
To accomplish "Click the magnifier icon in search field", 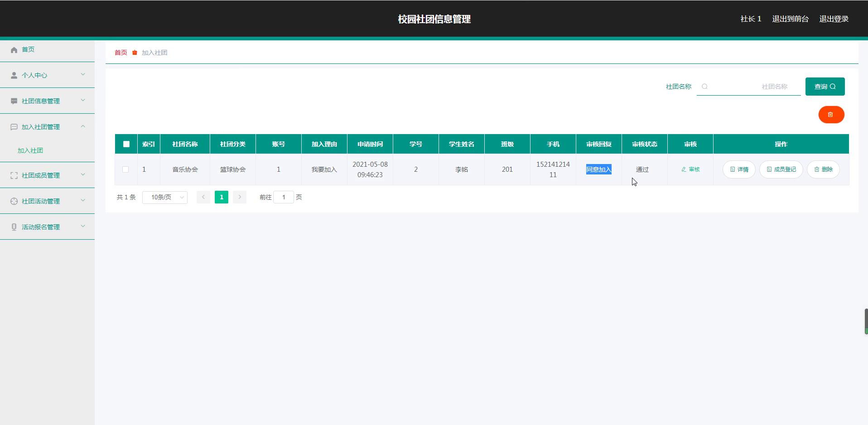I will tap(704, 87).
